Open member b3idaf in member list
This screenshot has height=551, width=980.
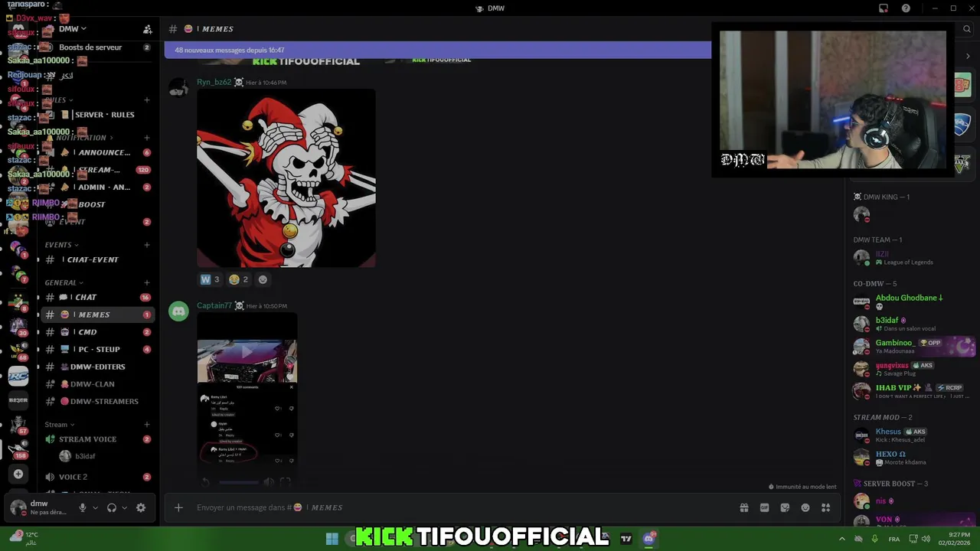point(913,324)
